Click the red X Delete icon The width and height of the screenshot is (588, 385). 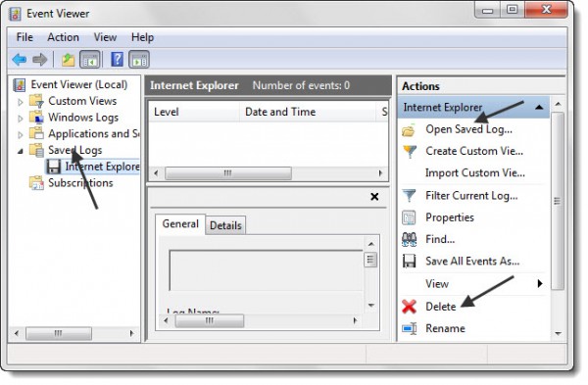pos(409,307)
